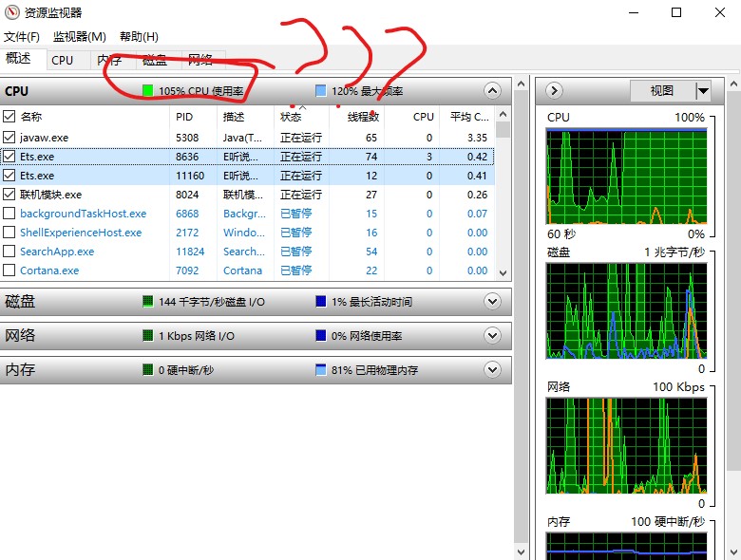Open the 监视器(M) menu
This screenshot has height=560, width=741.
tap(79, 37)
